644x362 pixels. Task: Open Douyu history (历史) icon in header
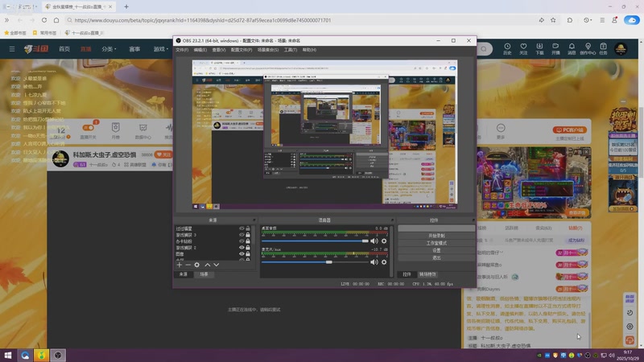click(507, 49)
